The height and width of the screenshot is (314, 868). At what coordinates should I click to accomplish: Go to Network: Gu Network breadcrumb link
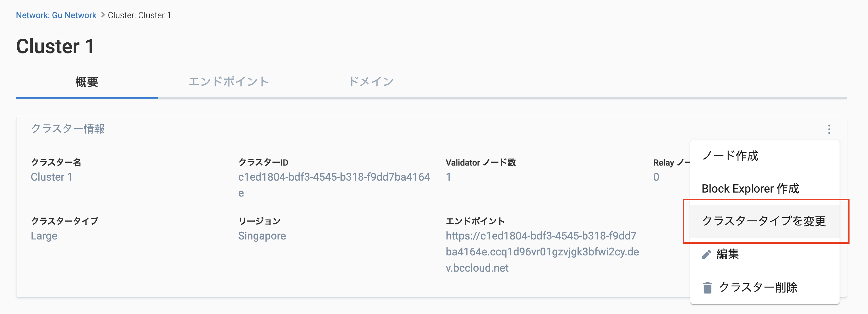tap(56, 15)
